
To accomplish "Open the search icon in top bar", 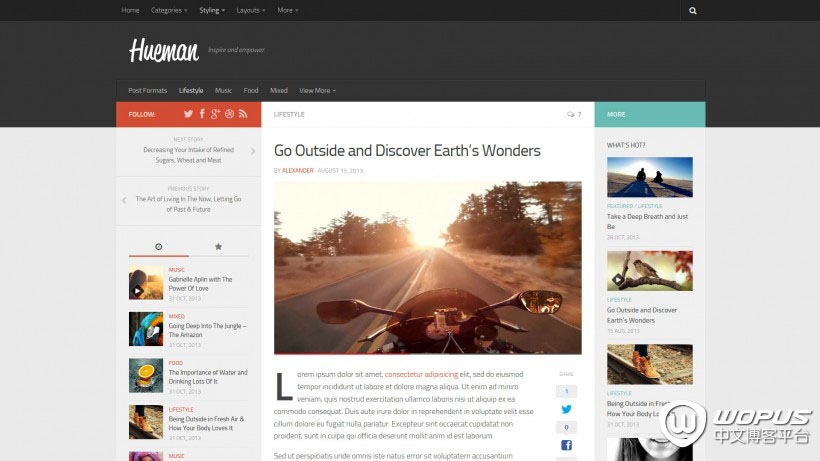I will tap(692, 10).
